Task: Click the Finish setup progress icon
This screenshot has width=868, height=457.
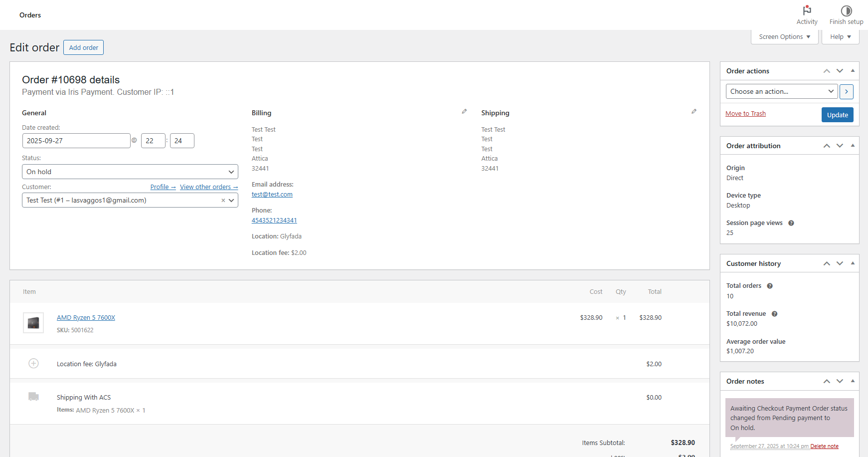Action: [x=846, y=10]
